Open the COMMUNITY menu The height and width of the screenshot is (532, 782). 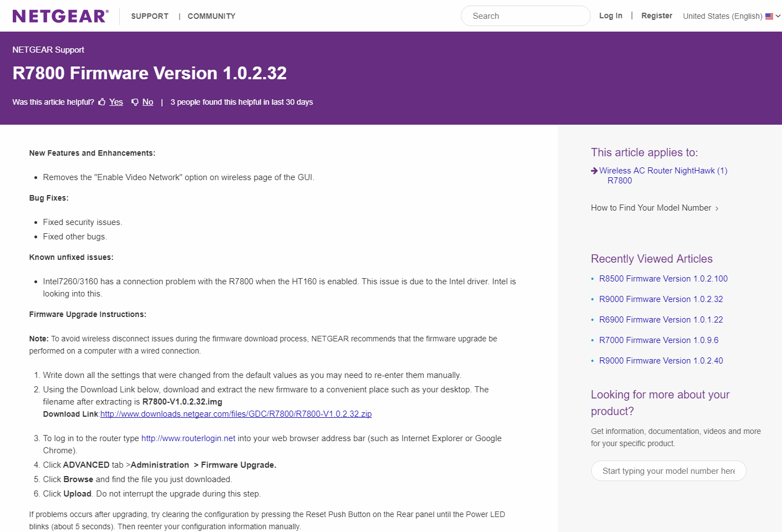[x=211, y=16]
